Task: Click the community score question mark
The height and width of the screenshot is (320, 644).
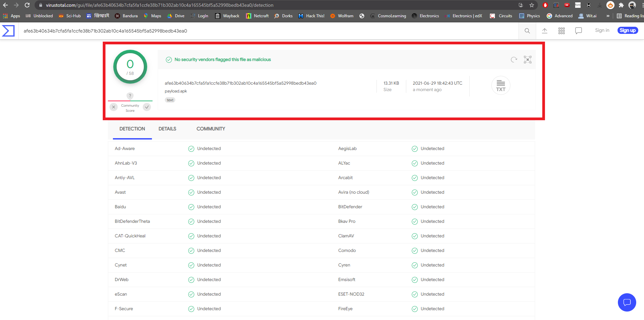Action: click(130, 96)
